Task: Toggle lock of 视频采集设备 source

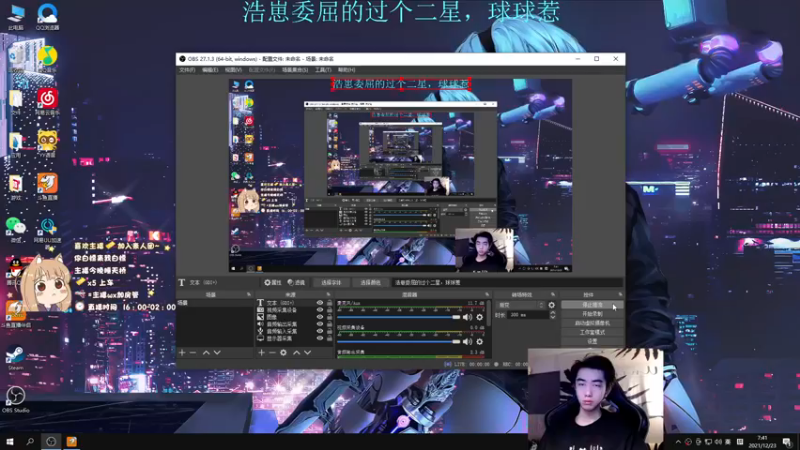Action: [x=329, y=310]
